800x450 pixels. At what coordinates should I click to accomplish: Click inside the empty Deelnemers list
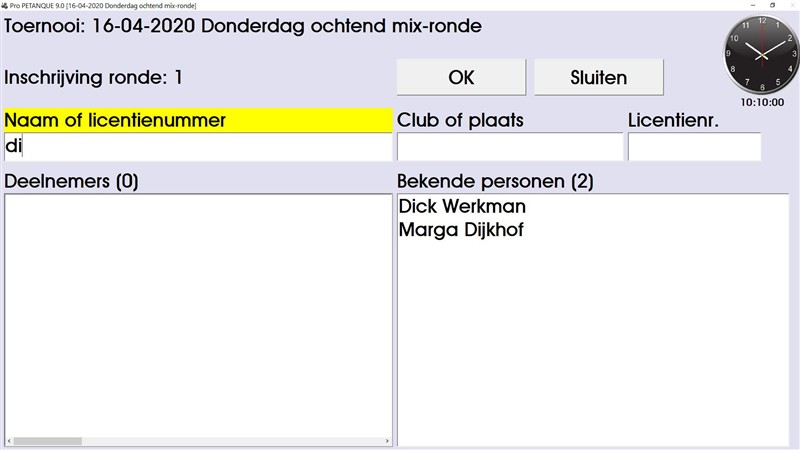tap(198, 310)
